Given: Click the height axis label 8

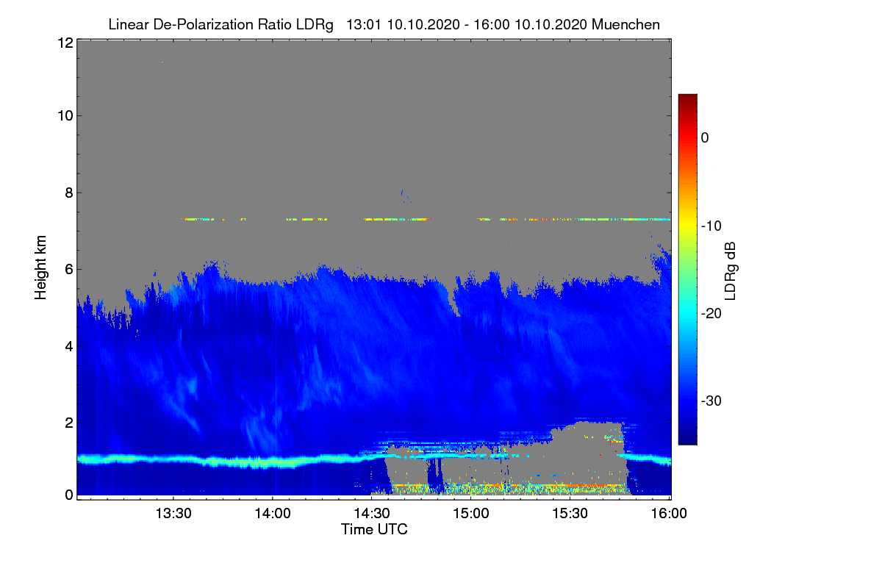Looking at the screenshot, I should pos(68,193).
